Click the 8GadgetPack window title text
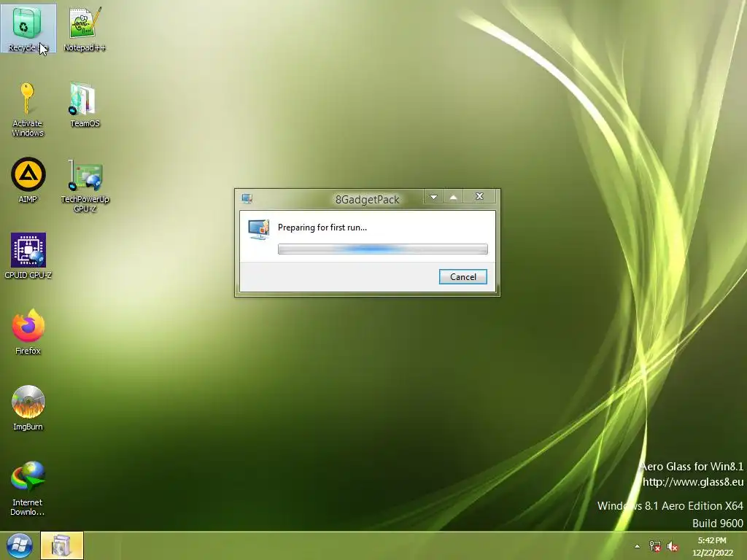 click(x=368, y=200)
